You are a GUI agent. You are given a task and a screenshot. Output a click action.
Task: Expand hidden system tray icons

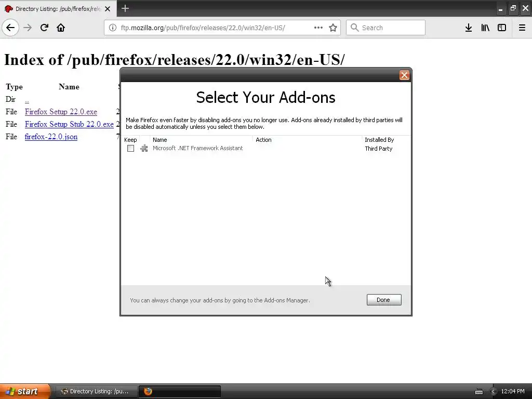coord(493,392)
